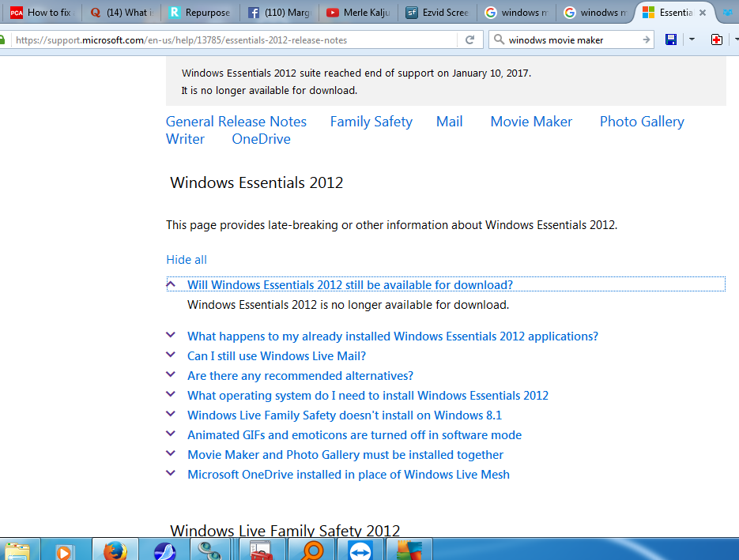Open 'Movie Maker and Photo Gallery must be installed' link
The width and height of the screenshot is (739, 560).
coord(345,455)
